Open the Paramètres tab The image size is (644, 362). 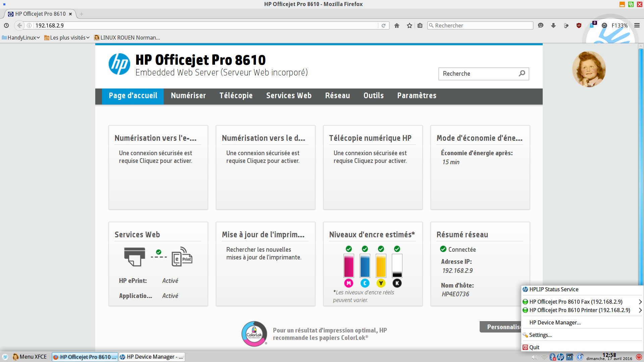pos(417,96)
